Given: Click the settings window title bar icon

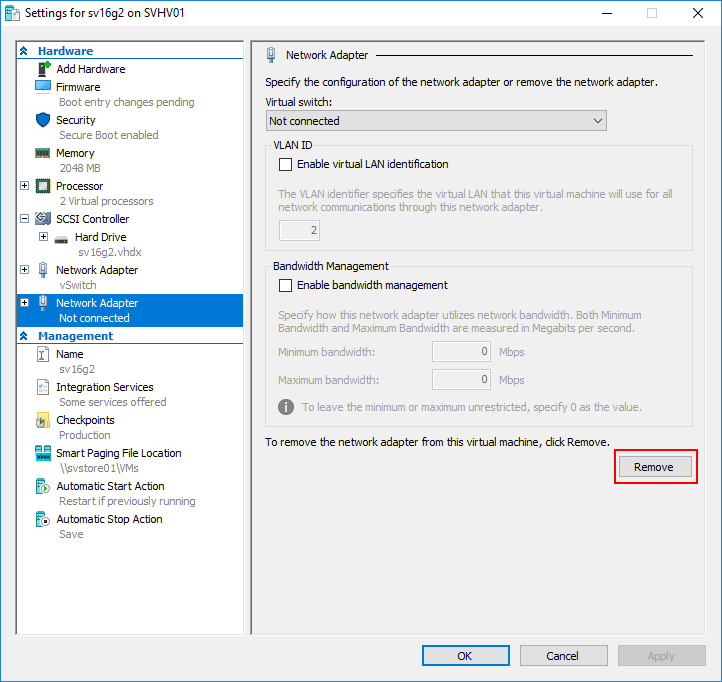Looking at the screenshot, I should pos(12,13).
